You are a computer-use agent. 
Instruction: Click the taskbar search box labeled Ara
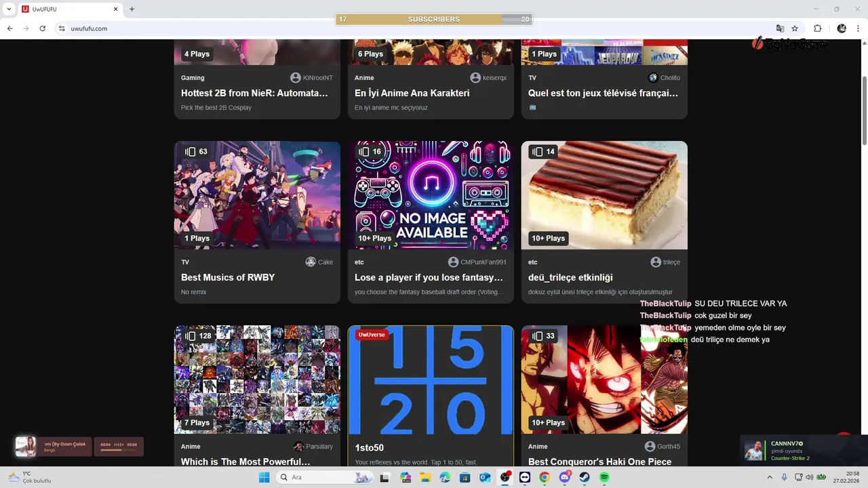tap(325, 477)
